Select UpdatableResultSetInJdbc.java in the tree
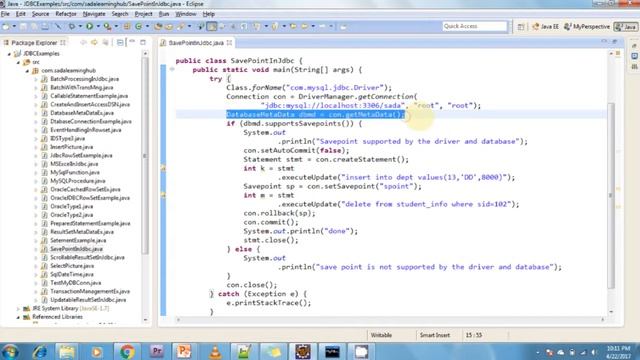 pos(88,300)
